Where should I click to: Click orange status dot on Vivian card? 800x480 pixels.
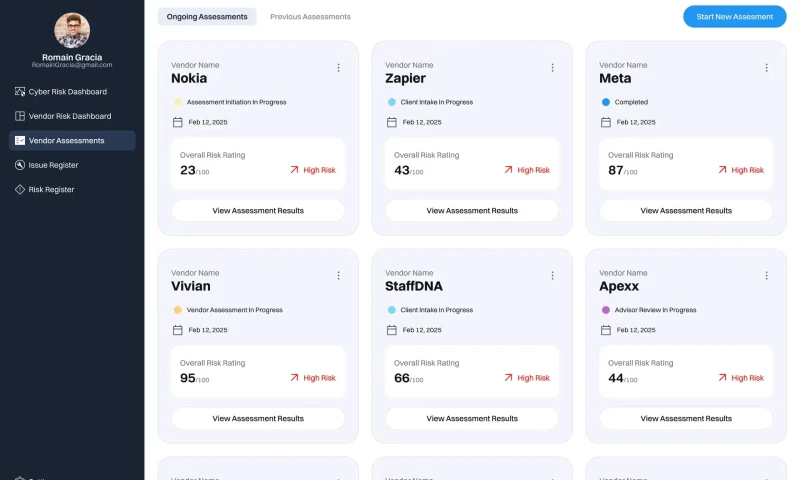pos(178,310)
